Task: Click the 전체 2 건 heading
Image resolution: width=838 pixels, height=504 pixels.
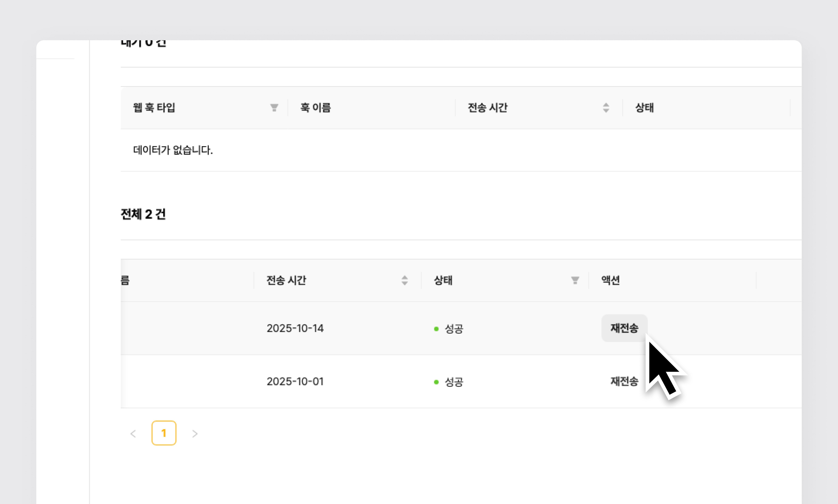Action: 143,214
